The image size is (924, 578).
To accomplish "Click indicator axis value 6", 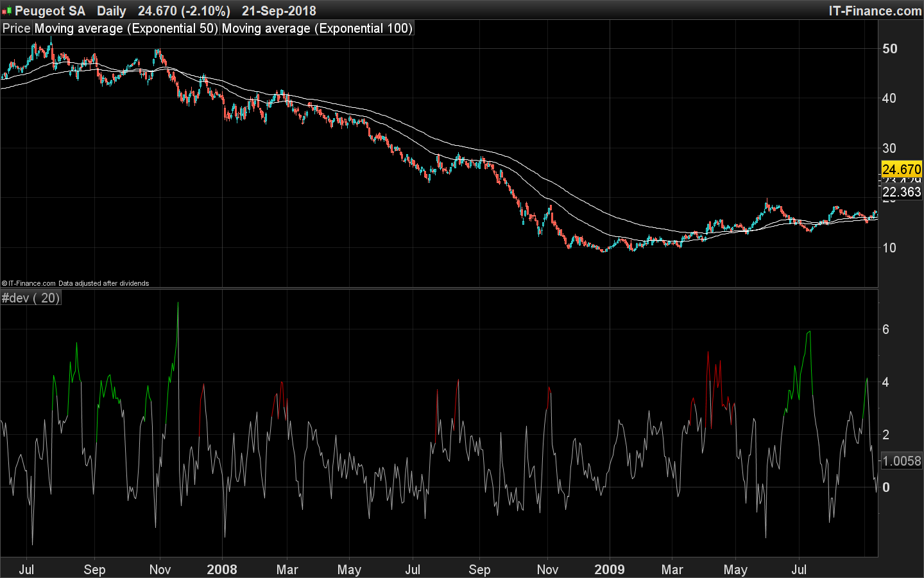I will click(886, 329).
